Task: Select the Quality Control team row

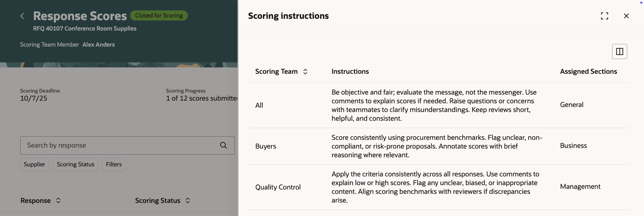Action: tap(278, 187)
